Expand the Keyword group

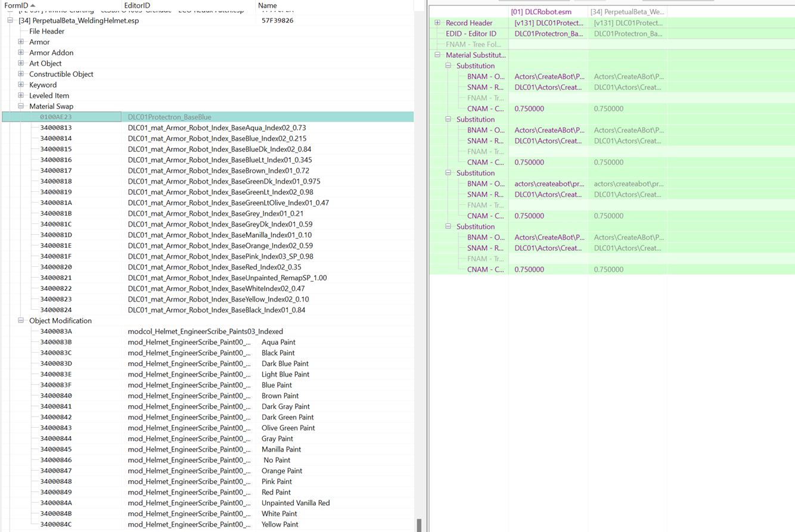pyautogui.click(x=21, y=85)
